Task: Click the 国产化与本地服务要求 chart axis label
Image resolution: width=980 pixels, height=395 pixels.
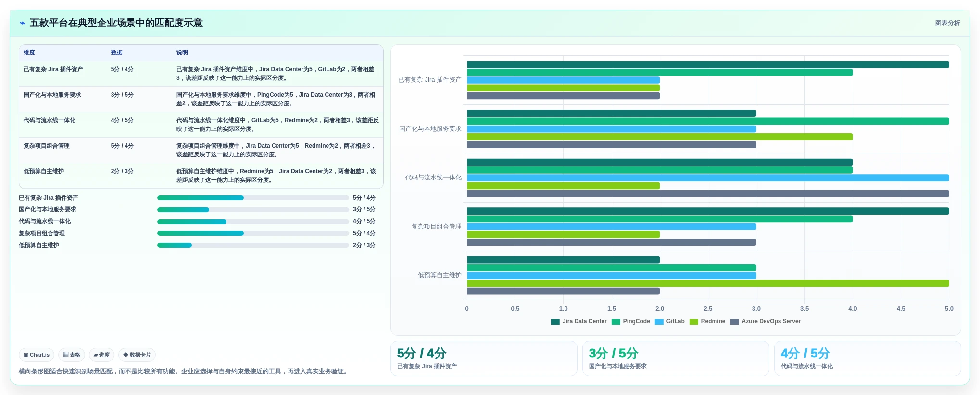Action: click(x=430, y=129)
